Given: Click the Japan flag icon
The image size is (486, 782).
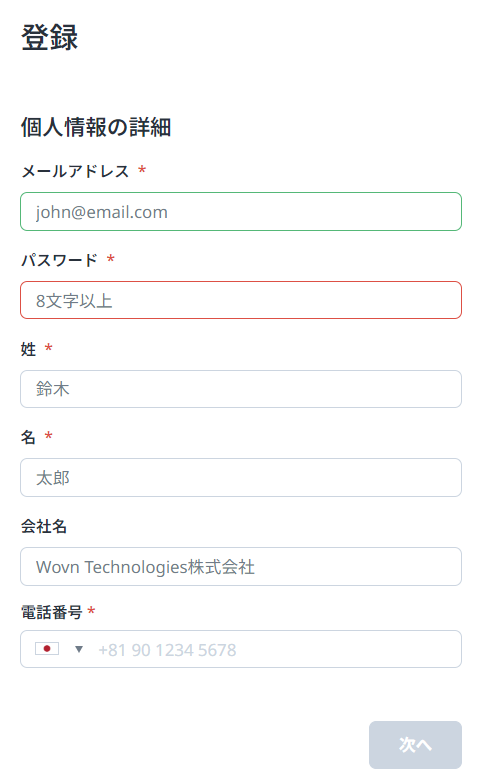Looking at the screenshot, I should pos(47,649).
